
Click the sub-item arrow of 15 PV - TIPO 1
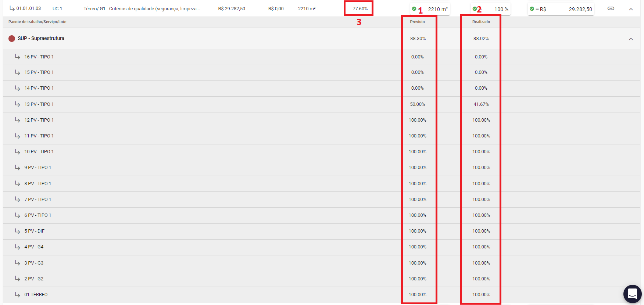click(x=17, y=72)
